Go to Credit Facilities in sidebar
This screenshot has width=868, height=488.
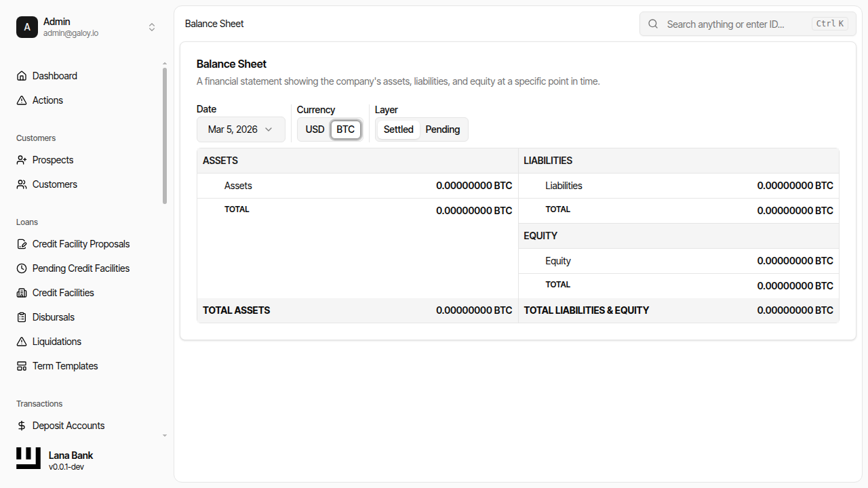tap(63, 293)
